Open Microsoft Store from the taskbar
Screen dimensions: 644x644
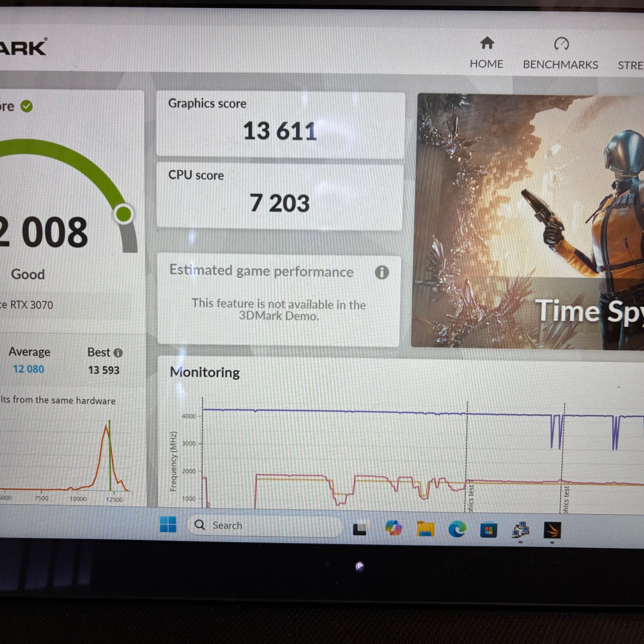tap(488, 530)
